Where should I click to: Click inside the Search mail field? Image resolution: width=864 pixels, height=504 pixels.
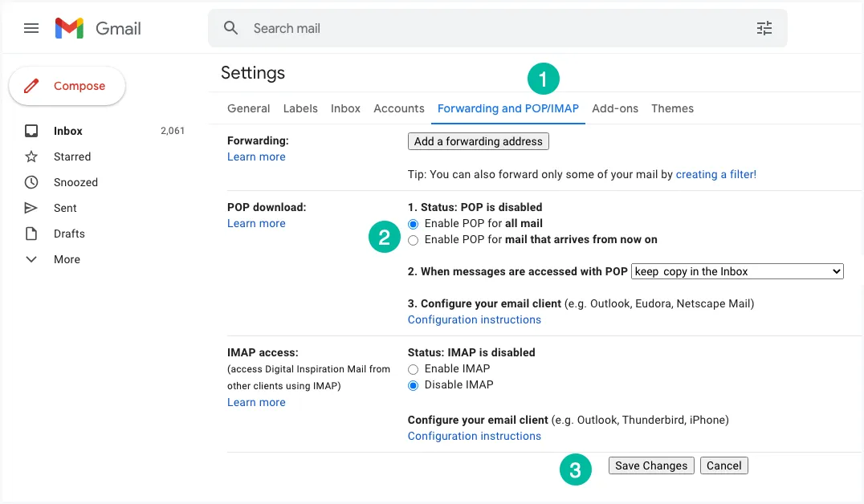[401, 28]
